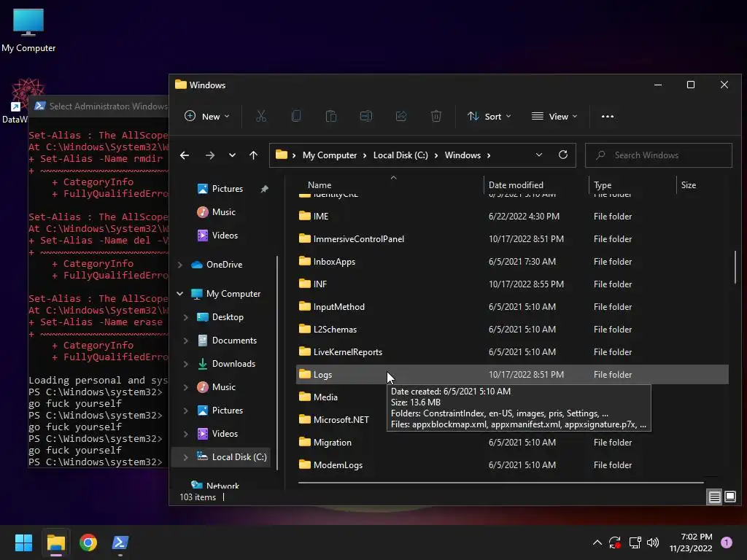Click the Search Windows field
This screenshot has height=560, width=747.
pos(659,155)
